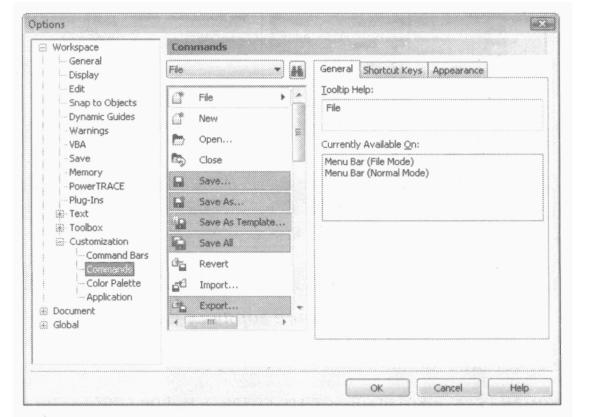Screen dimensions: 595x417
Task: Open the File category dropdown
Action: (225, 70)
